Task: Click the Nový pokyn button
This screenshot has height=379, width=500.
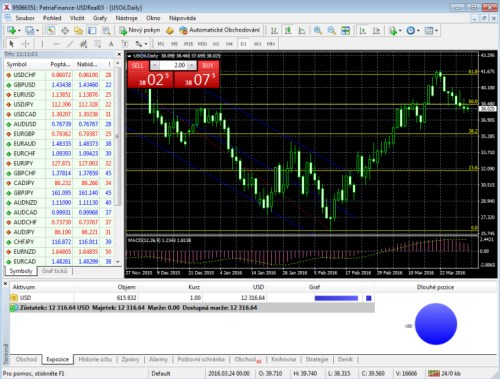Action: pyautogui.click(x=140, y=30)
